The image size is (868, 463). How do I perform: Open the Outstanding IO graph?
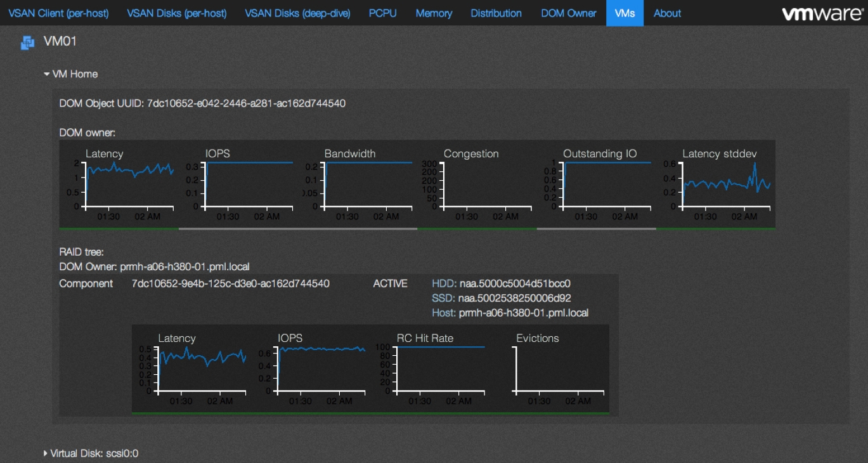coord(596,185)
